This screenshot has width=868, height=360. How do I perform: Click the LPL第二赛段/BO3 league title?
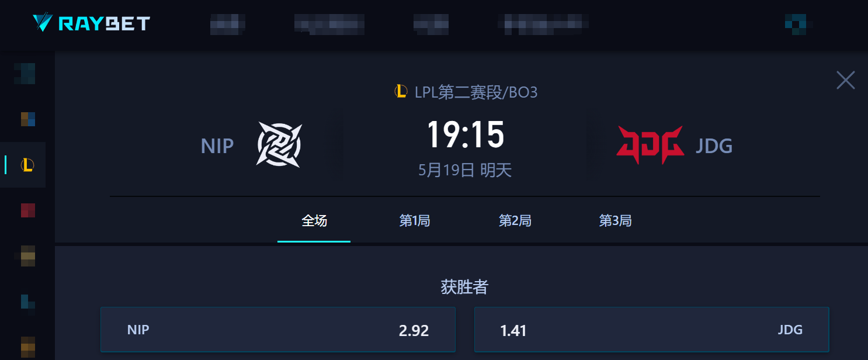[x=475, y=92]
